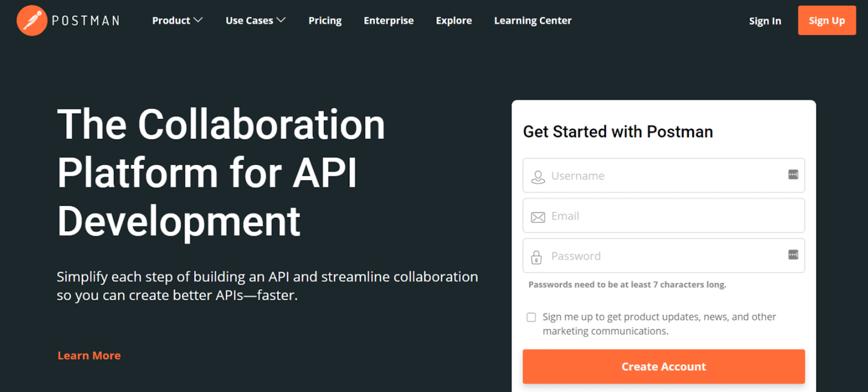Visit the Learning Center
Screen dimensions: 868x392
click(533, 21)
